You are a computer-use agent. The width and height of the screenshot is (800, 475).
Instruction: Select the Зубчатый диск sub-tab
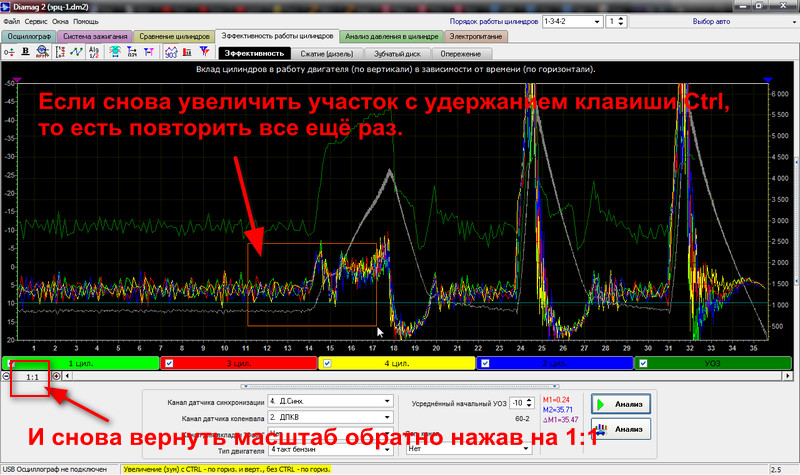(x=397, y=54)
